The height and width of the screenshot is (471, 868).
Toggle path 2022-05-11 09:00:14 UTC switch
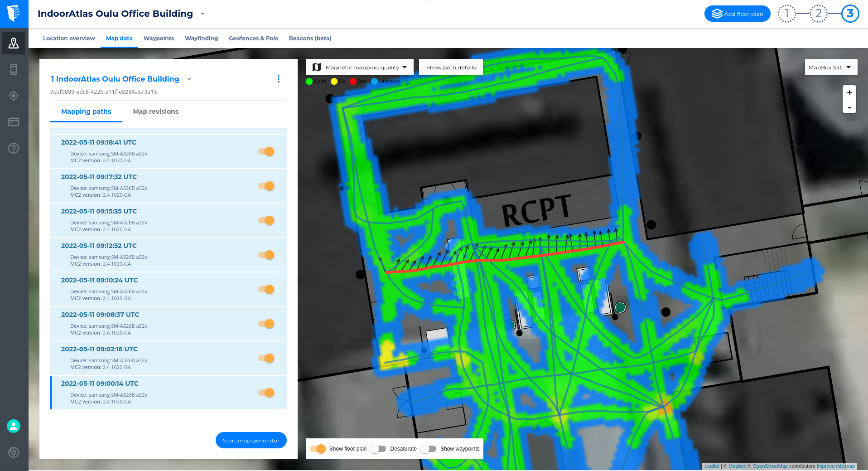point(266,393)
